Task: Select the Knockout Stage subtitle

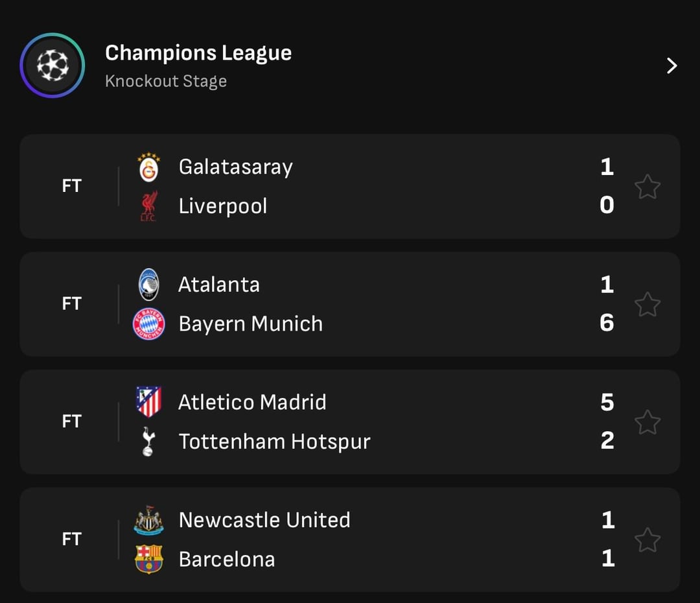Action: 166,82
